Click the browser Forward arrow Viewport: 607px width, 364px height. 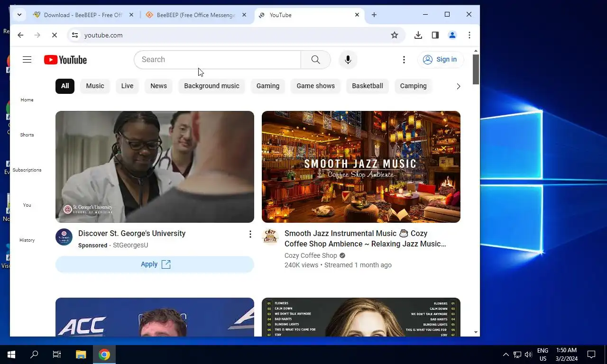(37, 35)
